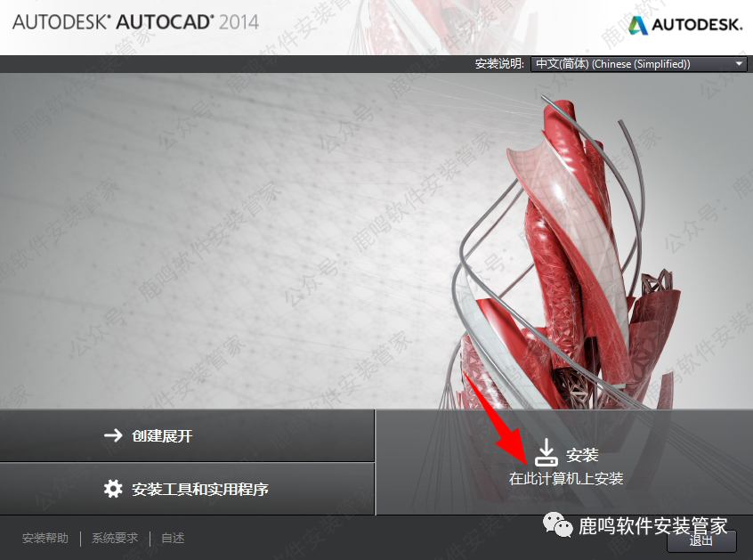Click the 安装 label to start installation
Screen dimensions: 753x560
582,455
